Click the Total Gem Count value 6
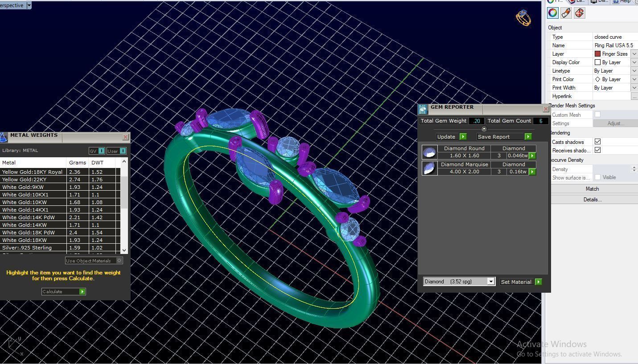Image resolution: width=638 pixels, height=364 pixels. click(x=540, y=121)
